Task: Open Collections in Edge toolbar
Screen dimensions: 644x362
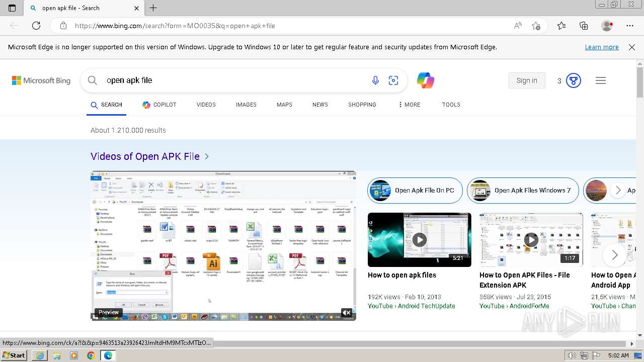Action: 584,26
